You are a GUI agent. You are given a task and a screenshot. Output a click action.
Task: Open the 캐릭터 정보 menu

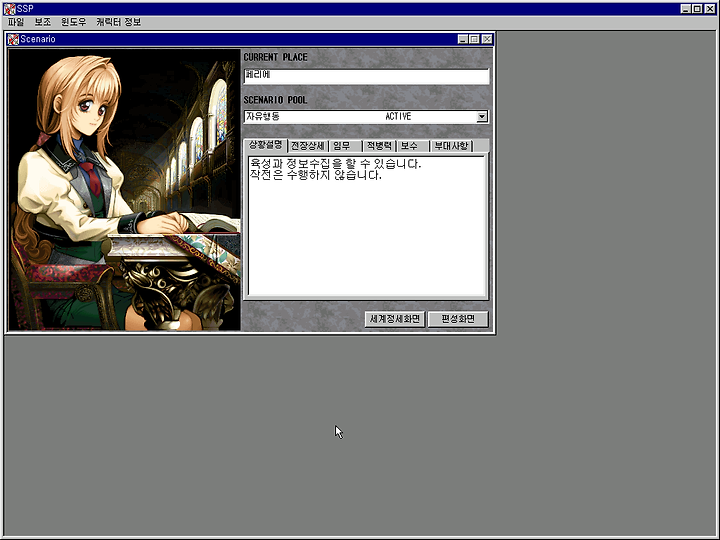coord(118,22)
